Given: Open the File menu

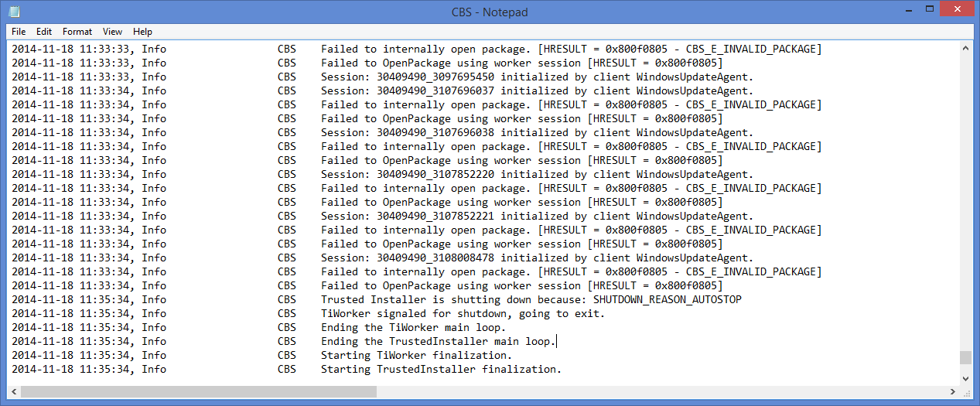Looking at the screenshot, I should [19, 32].
